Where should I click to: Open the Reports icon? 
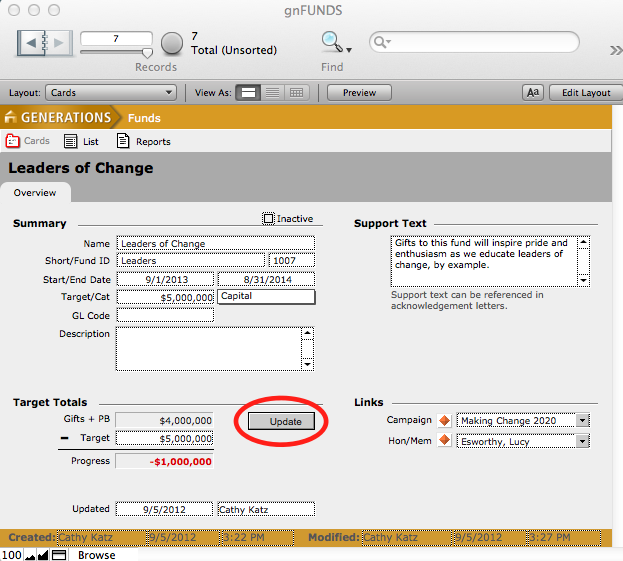(x=124, y=141)
